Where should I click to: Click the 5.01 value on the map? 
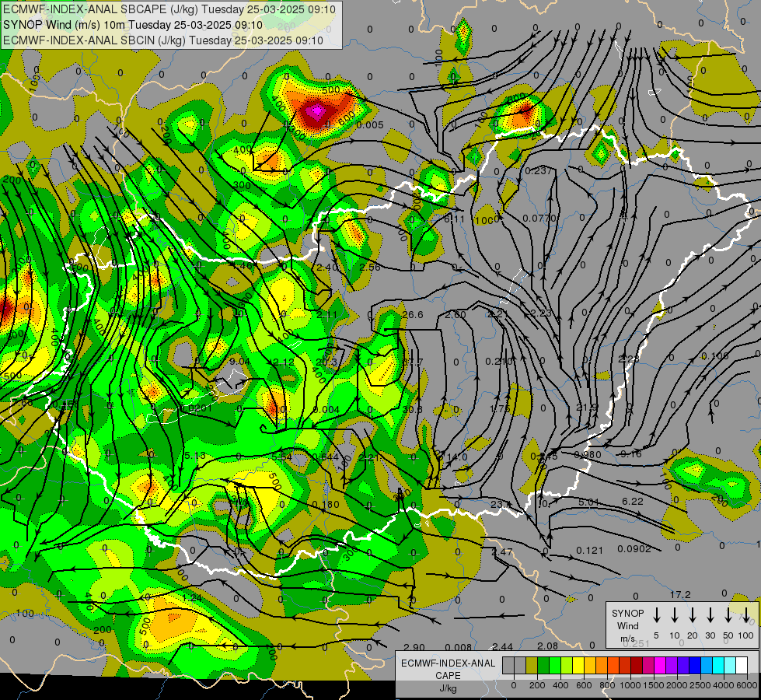tap(588, 502)
